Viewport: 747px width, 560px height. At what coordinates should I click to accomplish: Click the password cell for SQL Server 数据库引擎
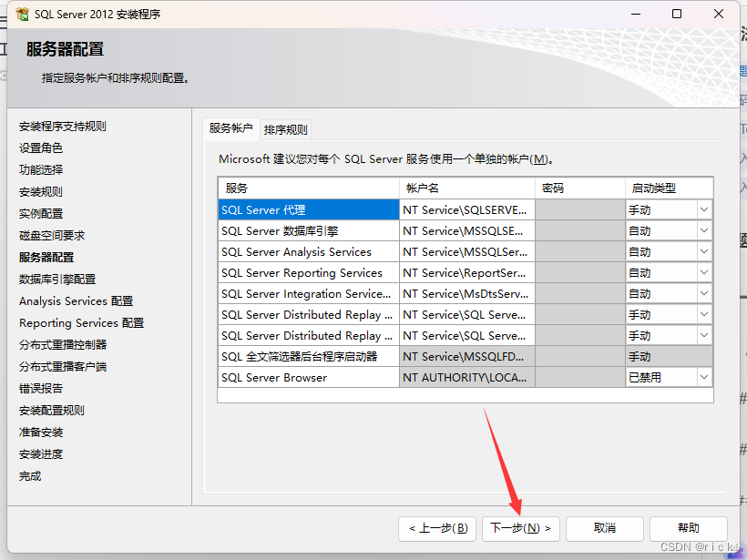(579, 230)
